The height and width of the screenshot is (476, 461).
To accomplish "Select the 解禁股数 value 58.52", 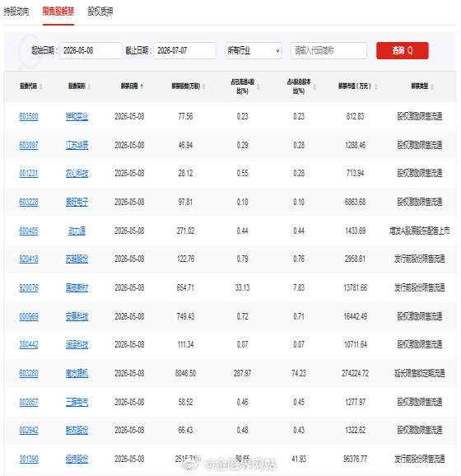I will (185, 402).
